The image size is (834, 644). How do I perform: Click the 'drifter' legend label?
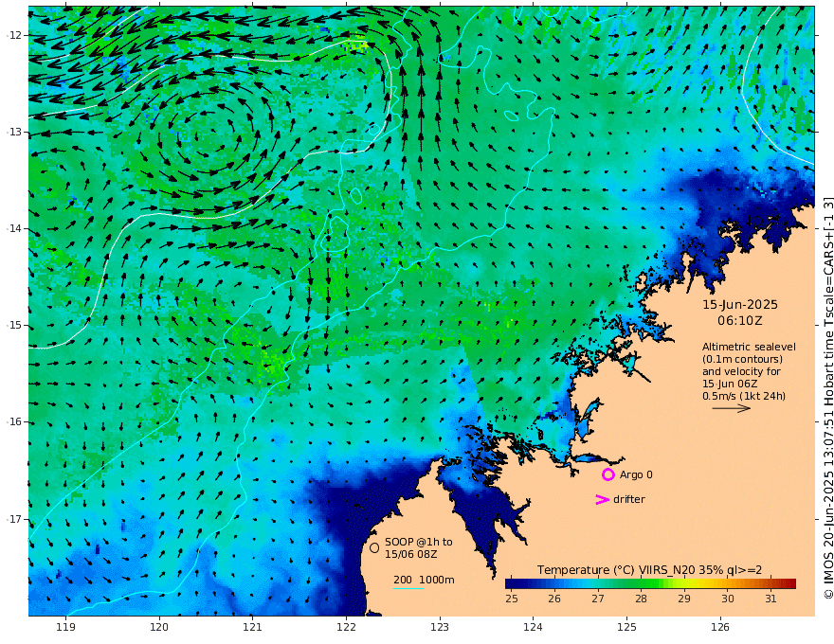[x=629, y=499]
